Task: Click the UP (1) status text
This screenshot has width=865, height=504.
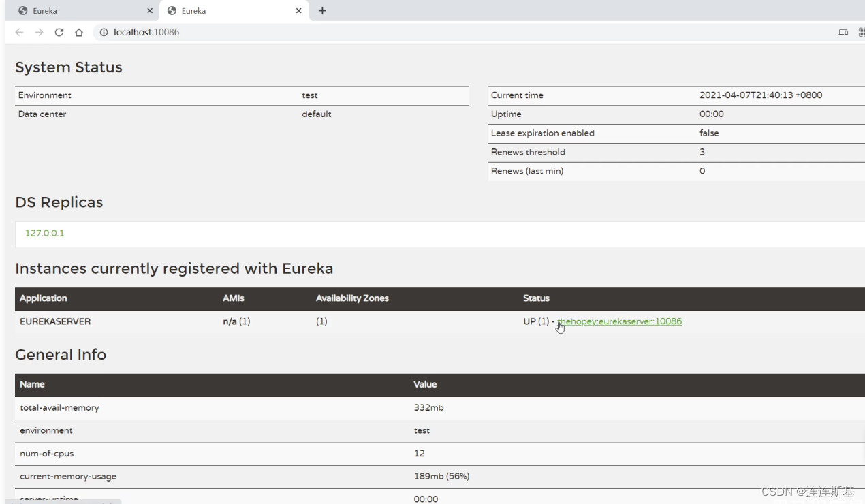Action: click(536, 321)
